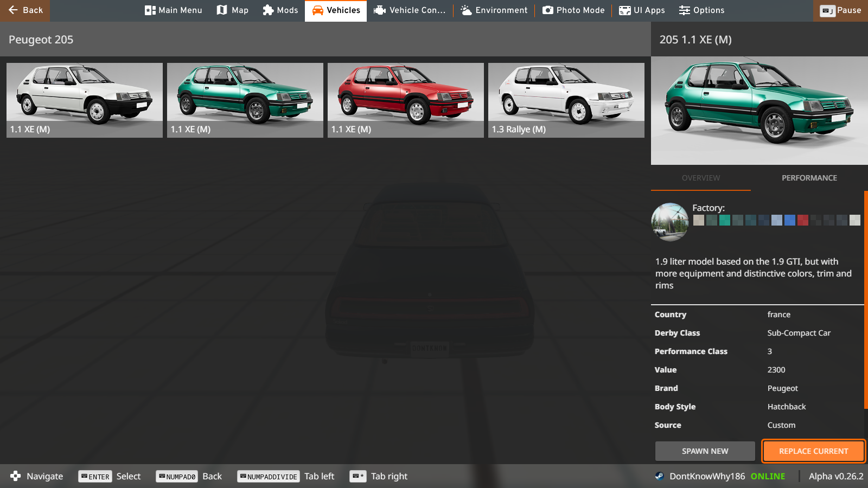
Task: Click the Brand value Peugeot
Action: coord(782,388)
